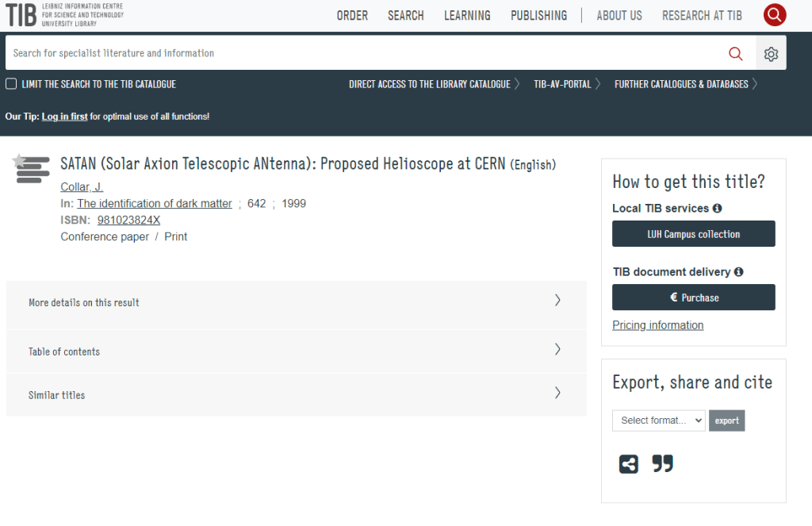This screenshot has height=526, width=812.
Task: Click the magnifier icon inside search field
Action: coord(735,53)
